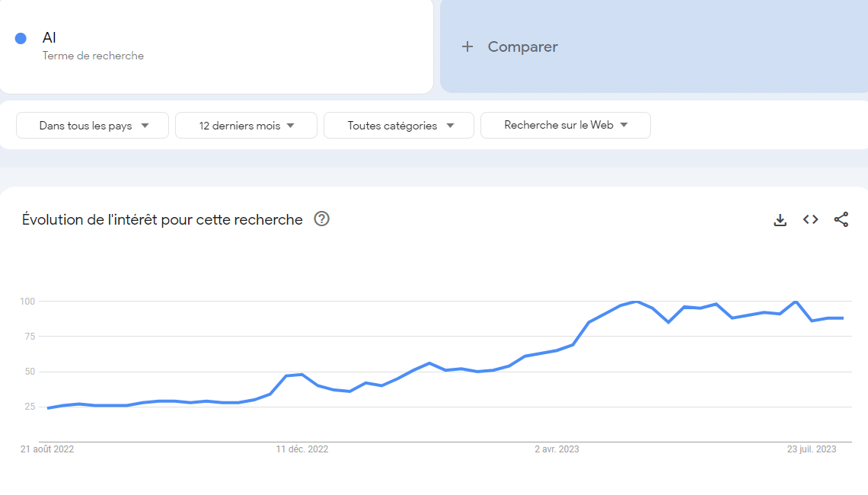This screenshot has width=868, height=495.
Task: Open the 12 derniers mois dropdown
Action: point(247,126)
